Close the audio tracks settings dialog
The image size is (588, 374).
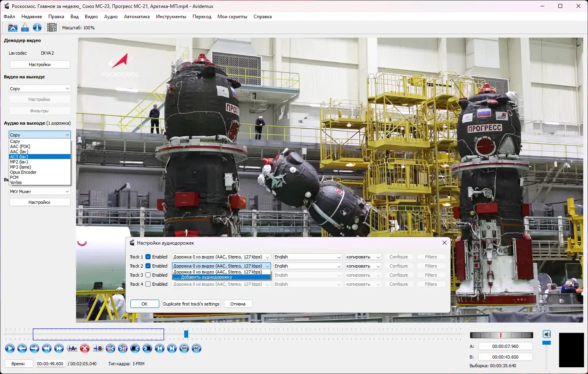pos(444,243)
